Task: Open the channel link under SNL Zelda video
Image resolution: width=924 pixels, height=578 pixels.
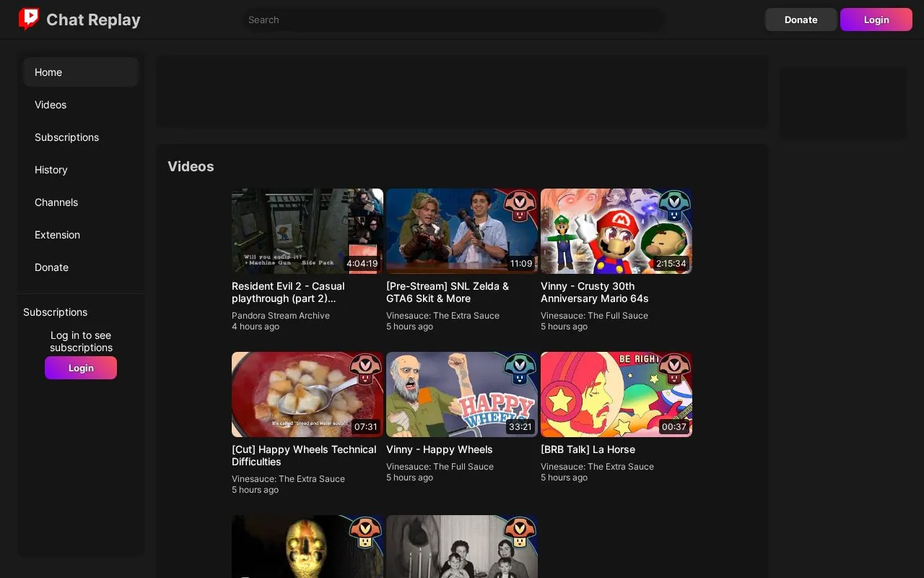Action: point(443,316)
